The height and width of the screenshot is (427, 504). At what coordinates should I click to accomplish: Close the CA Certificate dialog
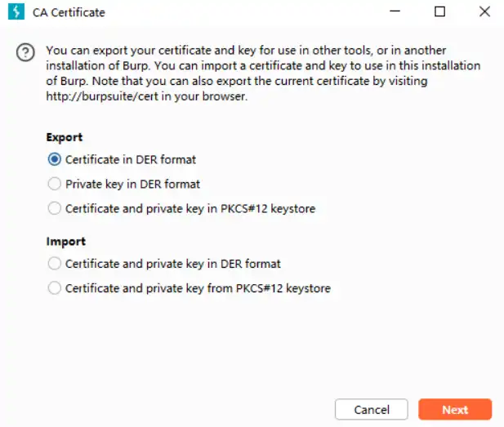pos(484,11)
